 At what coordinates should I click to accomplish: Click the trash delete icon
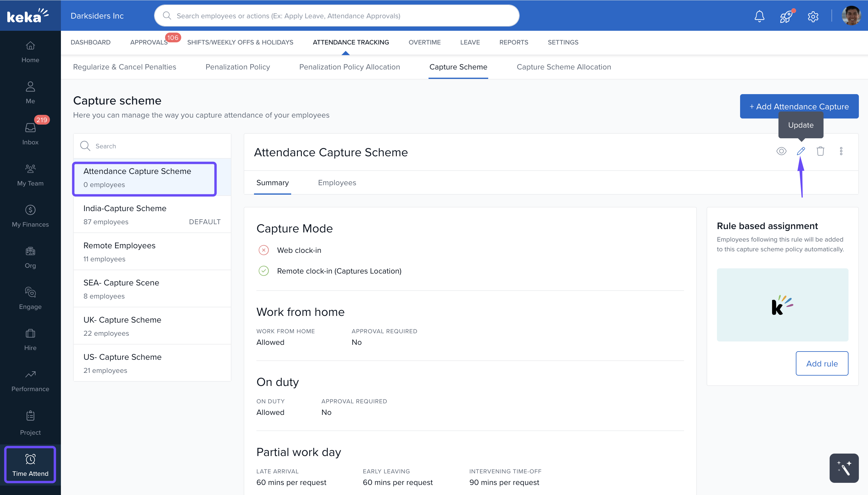coord(820,151)
